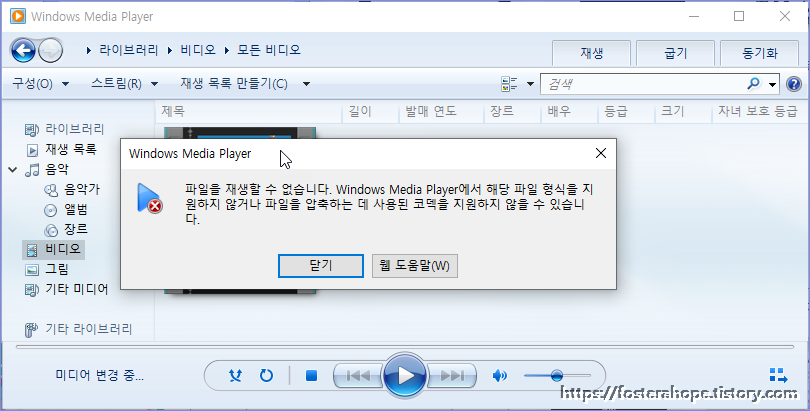Open the 스트림(R) menu
810x411 pixels.
(124, 84)
